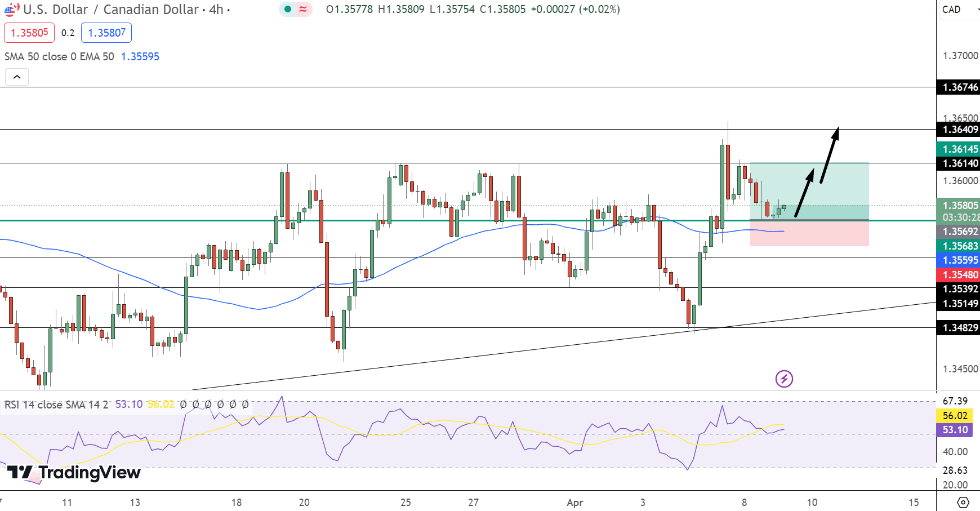Viewport: 980px width, 511px height.
Task: Click the green market status dot
Action: click(x=288, y=9)
